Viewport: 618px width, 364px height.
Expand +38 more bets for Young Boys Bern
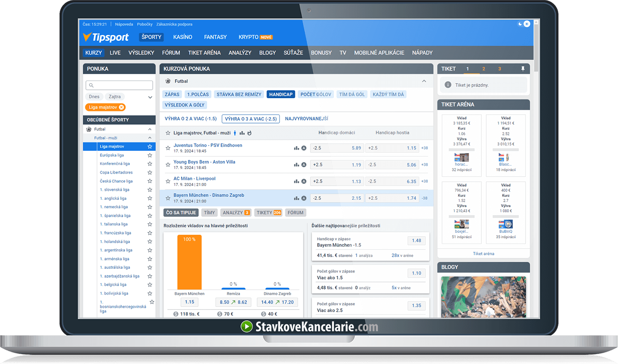tap(424, 165)
